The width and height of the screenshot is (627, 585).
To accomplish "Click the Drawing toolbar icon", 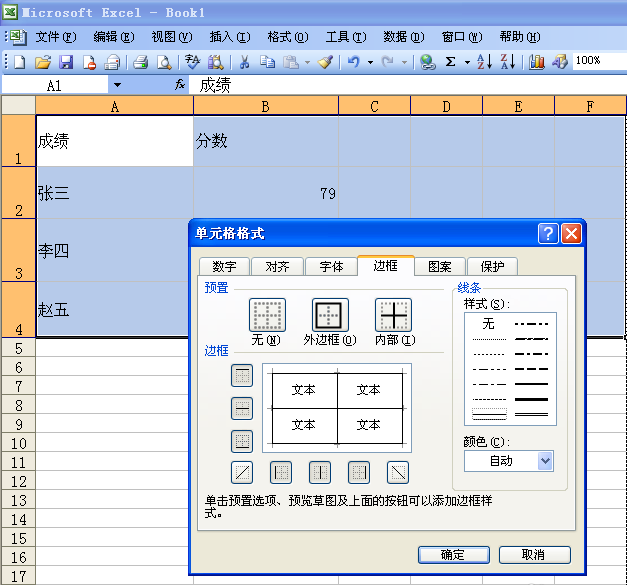I will (559, 62).
